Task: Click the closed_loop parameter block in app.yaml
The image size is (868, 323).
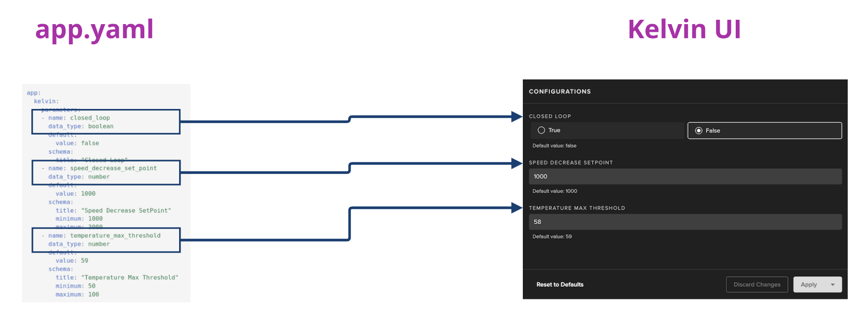Action: coord(105,121)
